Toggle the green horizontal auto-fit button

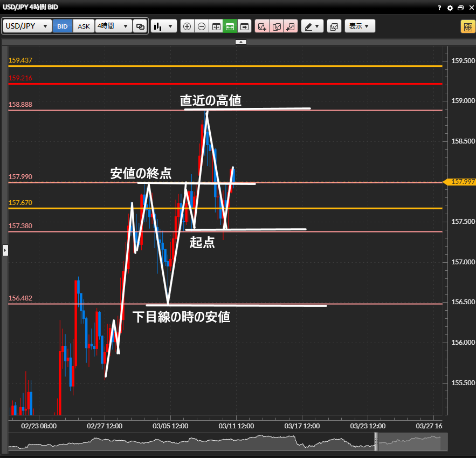[230, 26]
